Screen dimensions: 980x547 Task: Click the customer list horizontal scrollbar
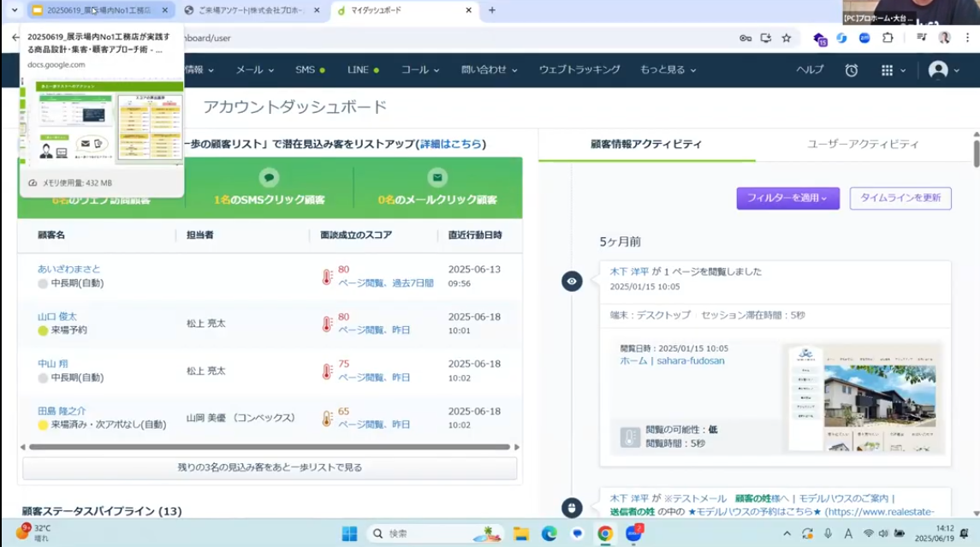(x=270, y=447)
